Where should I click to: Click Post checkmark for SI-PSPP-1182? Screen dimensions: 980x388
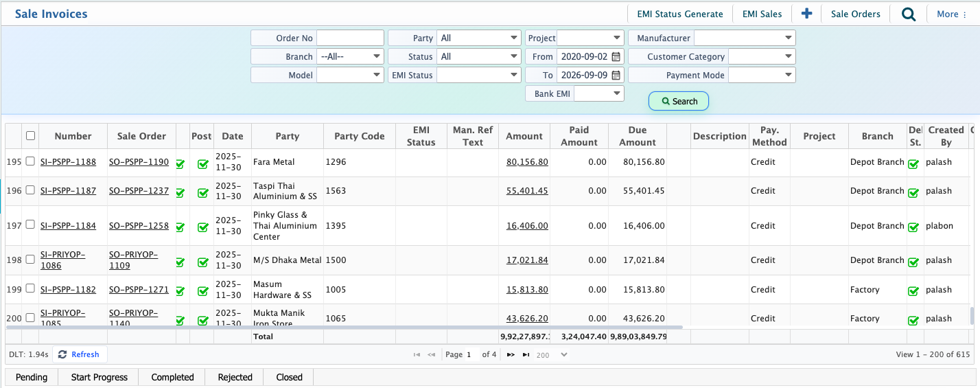202,291
